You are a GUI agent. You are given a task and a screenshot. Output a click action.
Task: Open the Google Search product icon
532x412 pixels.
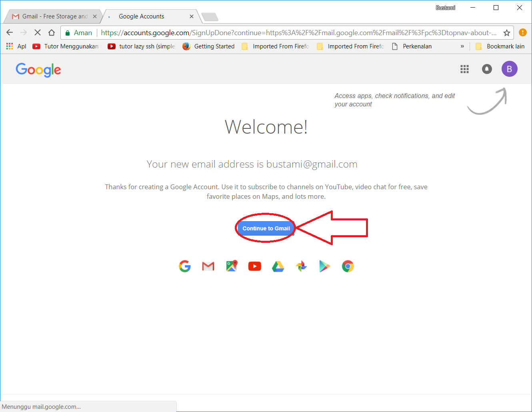coord(185,266)
